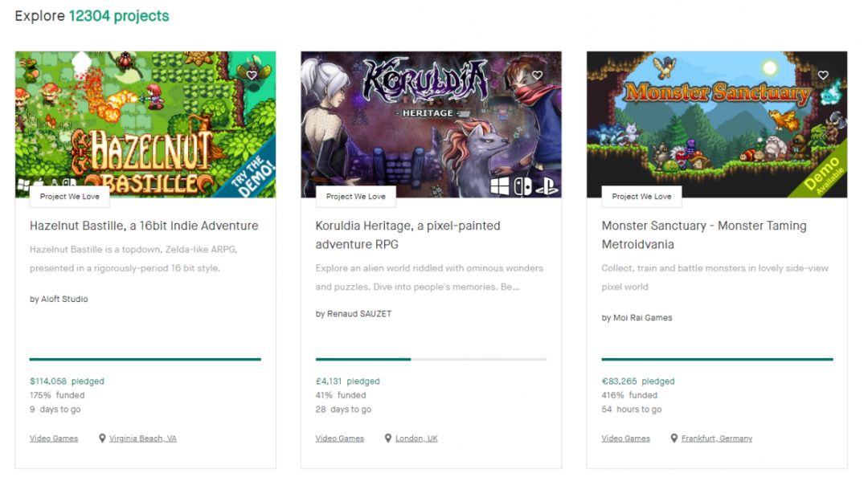This screenshot has height=481, width=868.
Task: Click Project We Love badge on Hazelnut Bastille
Action: click(70, 197)
